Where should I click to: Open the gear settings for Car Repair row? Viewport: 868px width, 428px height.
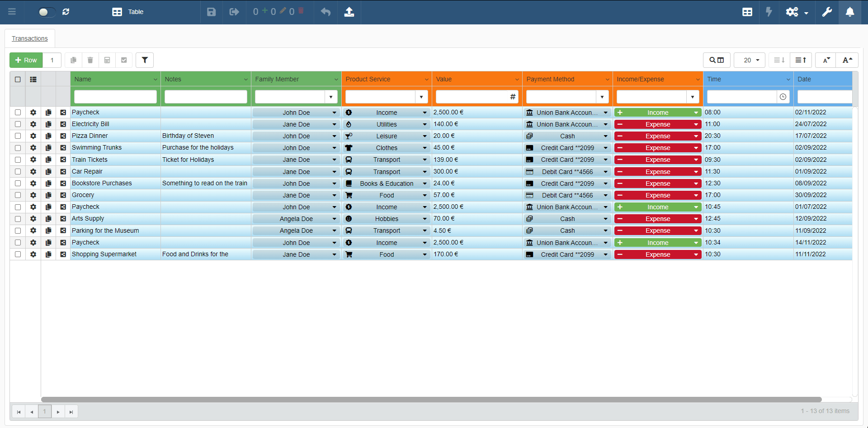[33, 172]
